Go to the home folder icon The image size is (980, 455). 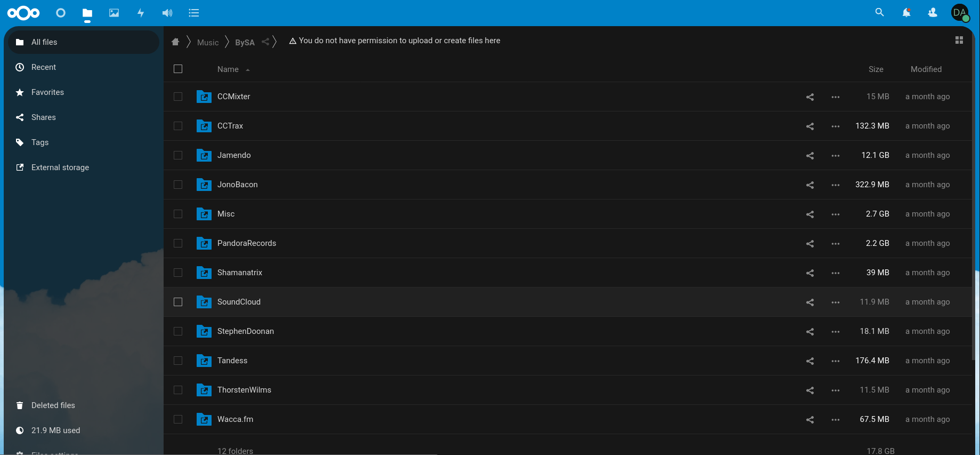(x=175, y=42)
